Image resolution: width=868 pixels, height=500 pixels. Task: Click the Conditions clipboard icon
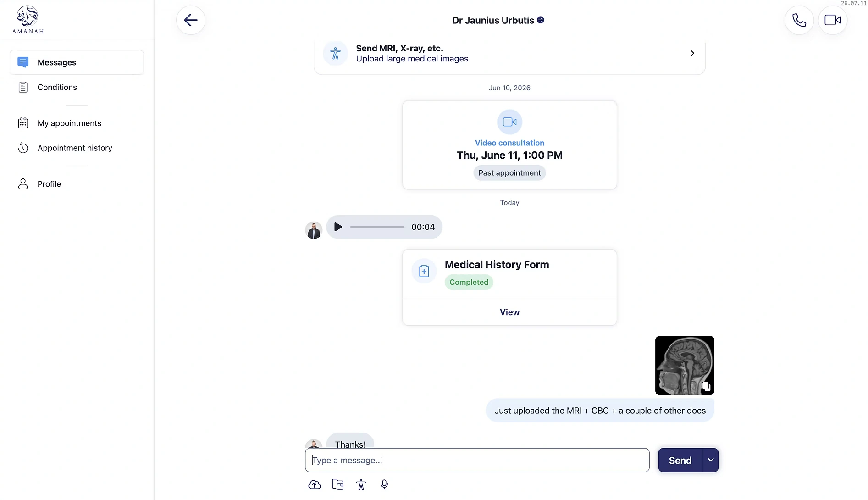tap(23, 87)
